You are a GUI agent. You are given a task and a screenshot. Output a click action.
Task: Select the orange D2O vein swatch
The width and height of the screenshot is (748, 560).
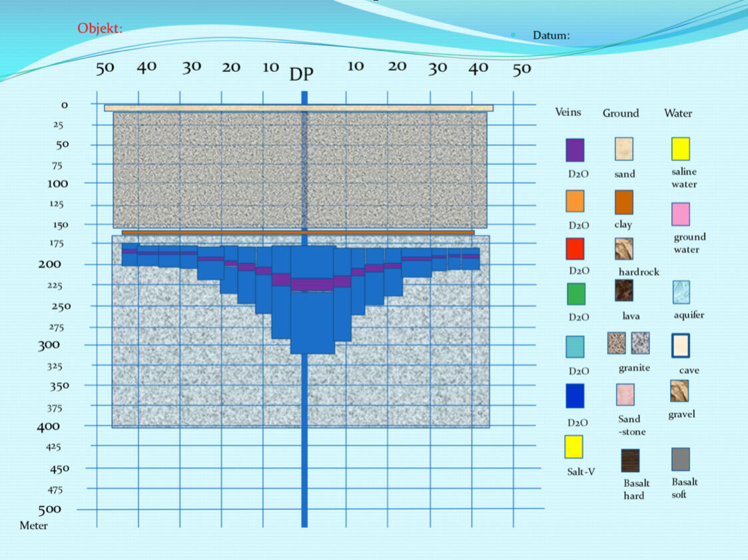tap(575, 201)
